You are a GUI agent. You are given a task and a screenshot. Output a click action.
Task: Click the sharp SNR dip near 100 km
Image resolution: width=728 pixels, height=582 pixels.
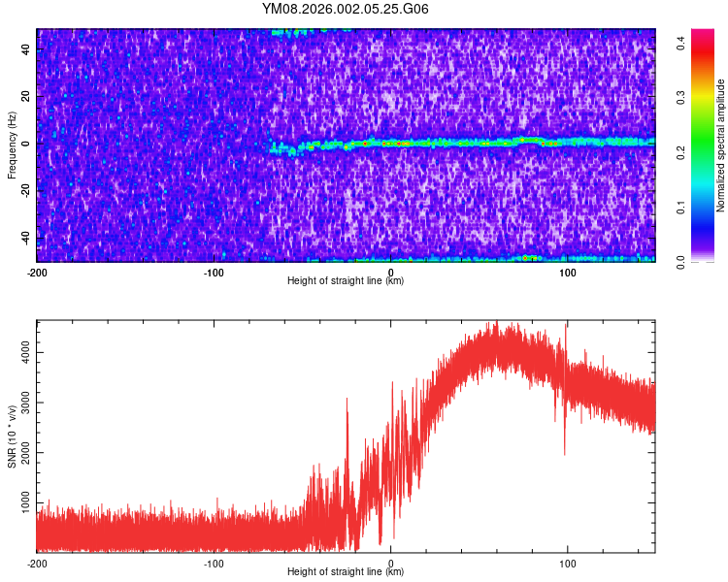click(565, 448)
